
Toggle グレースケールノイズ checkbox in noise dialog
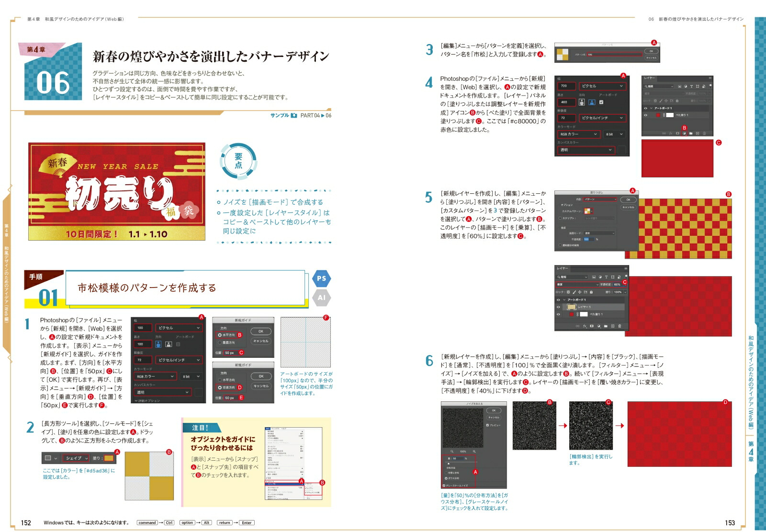pos(444,486)
